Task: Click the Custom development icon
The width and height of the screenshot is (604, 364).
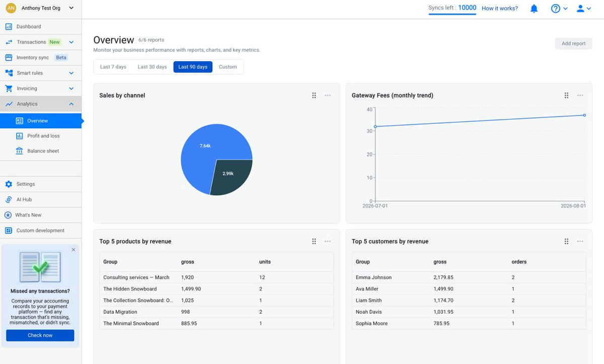Action: pyautogui.click(x=9, y=230)
